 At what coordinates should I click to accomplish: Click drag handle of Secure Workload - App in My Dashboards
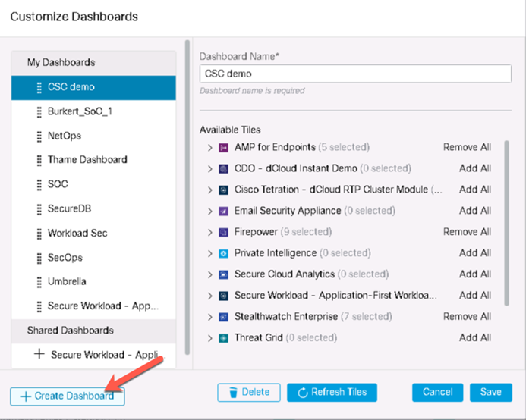tap(39, 306)
